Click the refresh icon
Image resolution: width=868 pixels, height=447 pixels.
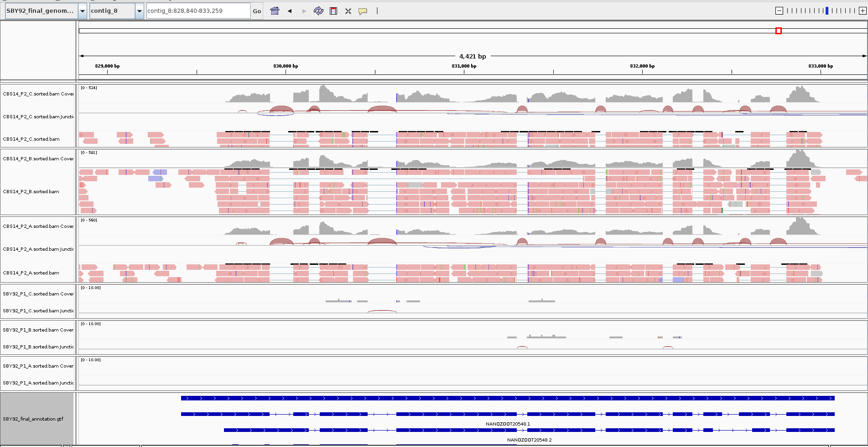point(318,11)
